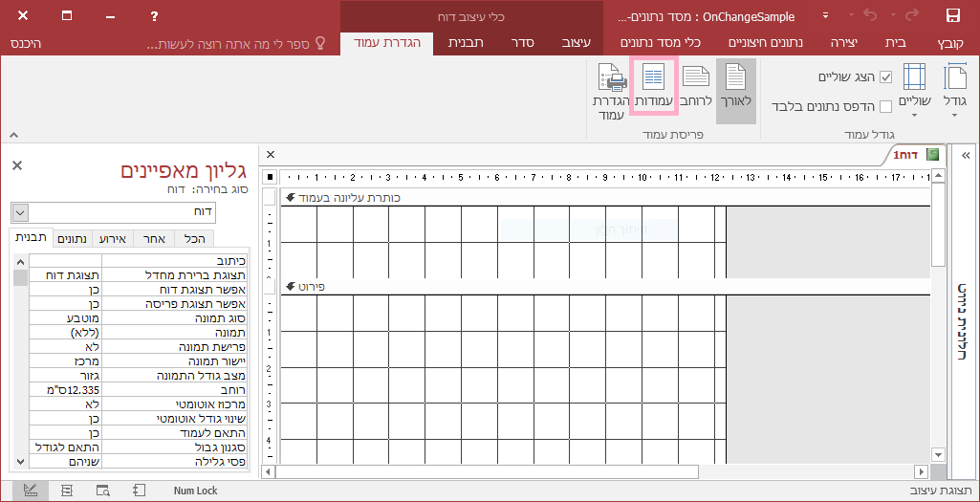980x502 pixels.
Task: Click the היכנס sign in link
Action: [26, 44]
